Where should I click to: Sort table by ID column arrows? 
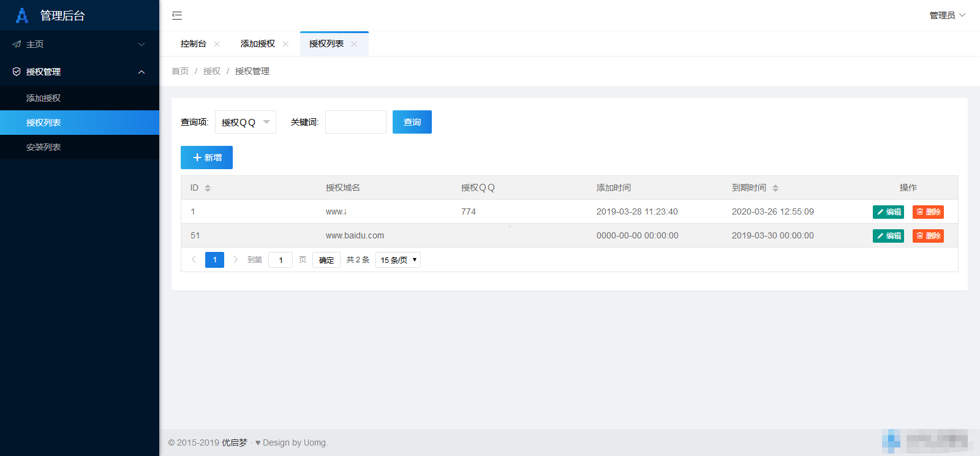[x=208, y=188]
